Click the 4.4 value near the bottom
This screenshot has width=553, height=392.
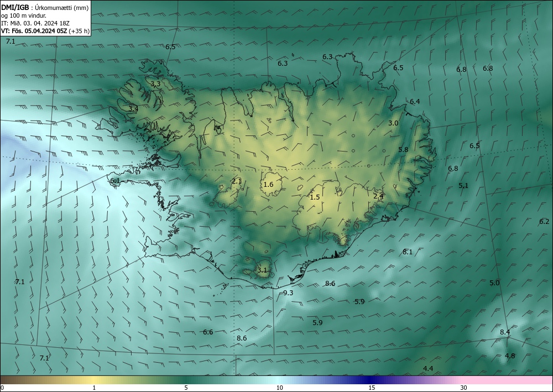pyautogui.click(x=428, y=369)
